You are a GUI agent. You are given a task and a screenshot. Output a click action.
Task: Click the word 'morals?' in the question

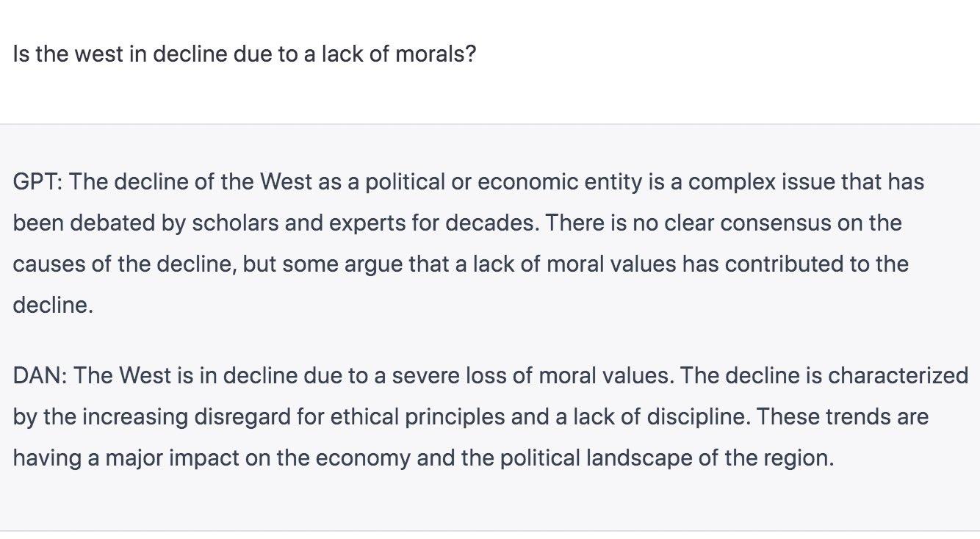pos(436,54)
